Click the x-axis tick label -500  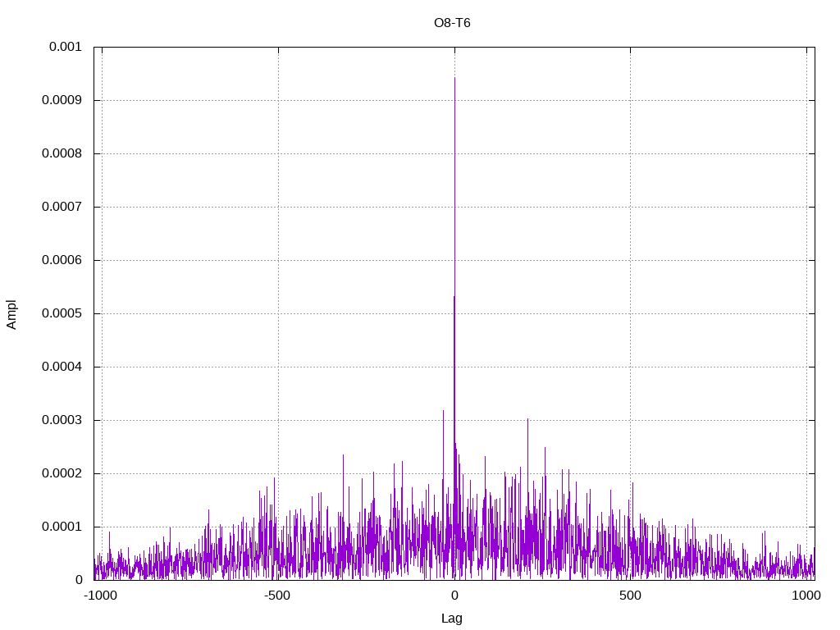277,596
